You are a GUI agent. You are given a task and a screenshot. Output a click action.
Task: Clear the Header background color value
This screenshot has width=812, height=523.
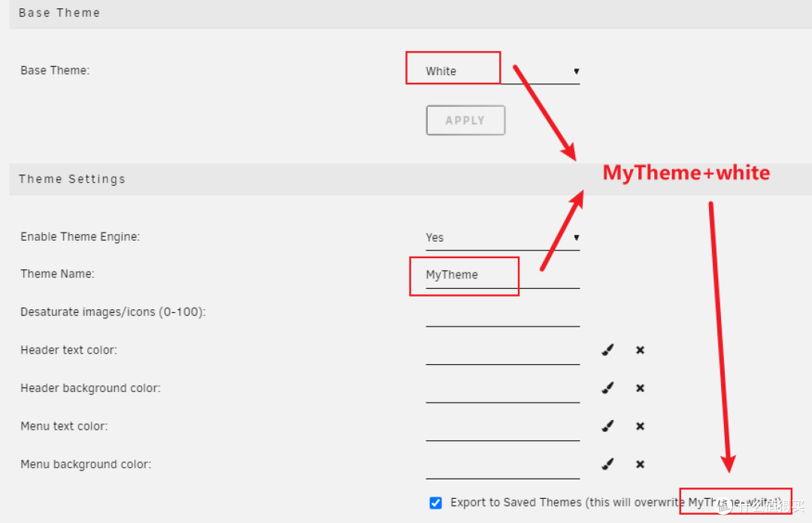640,388
